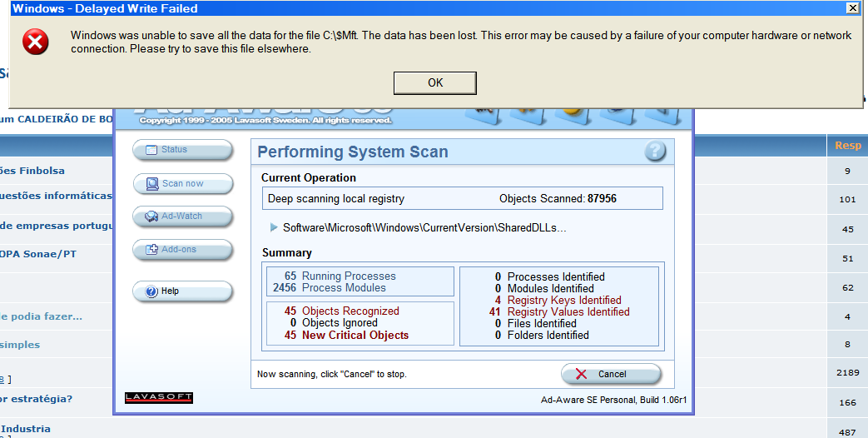Click 'Registry Values Identified' entry
Viewport: 868px width, 438px height.
point(559,311)
